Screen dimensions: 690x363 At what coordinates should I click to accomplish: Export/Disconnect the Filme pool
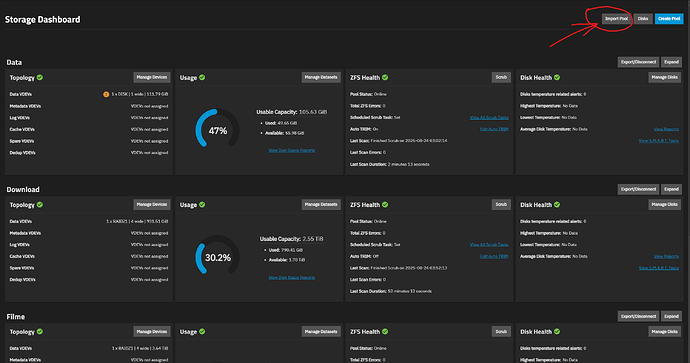point(638,316)
